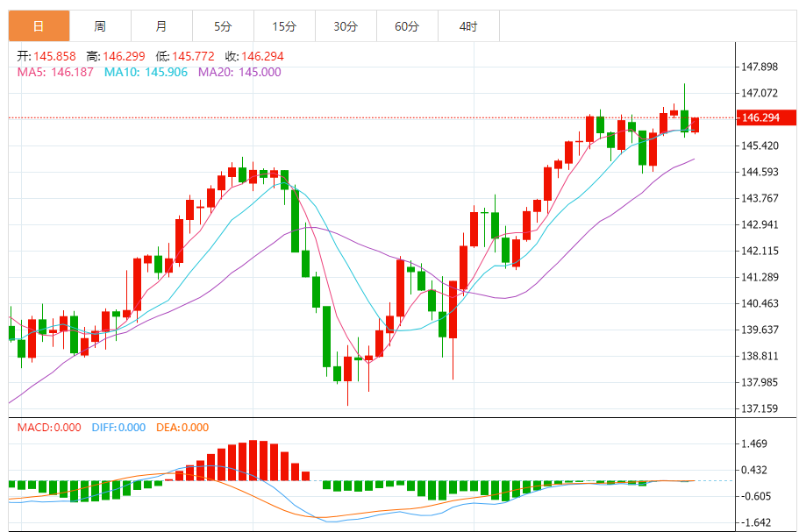This screenshot has height=532, width=799.
Task: Open the 15分 timeframe tab
Action: pos(284,26)
